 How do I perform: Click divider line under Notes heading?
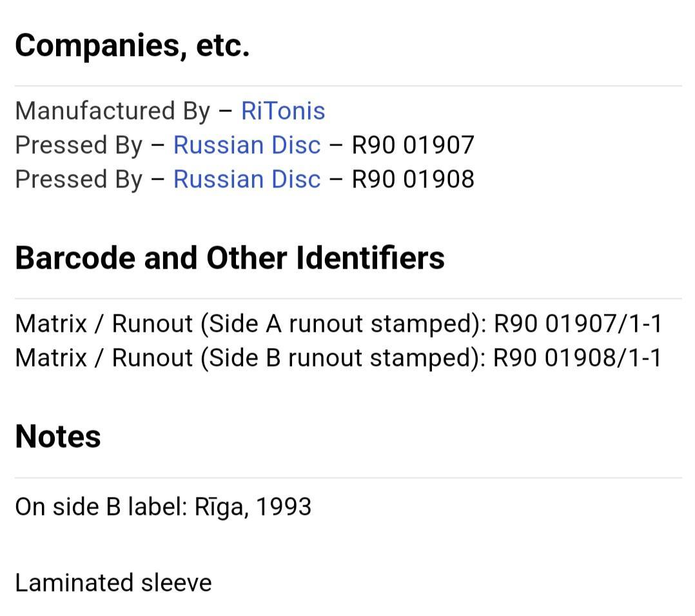348,478
